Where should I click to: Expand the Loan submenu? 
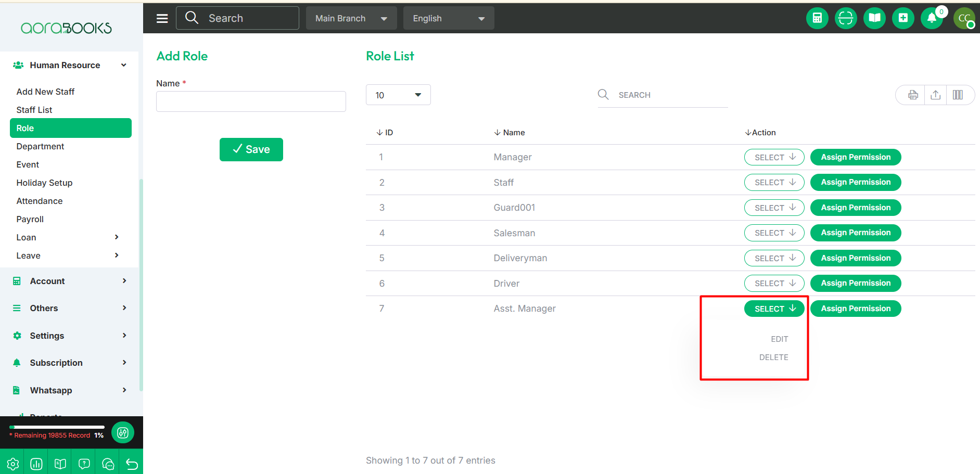68,237
